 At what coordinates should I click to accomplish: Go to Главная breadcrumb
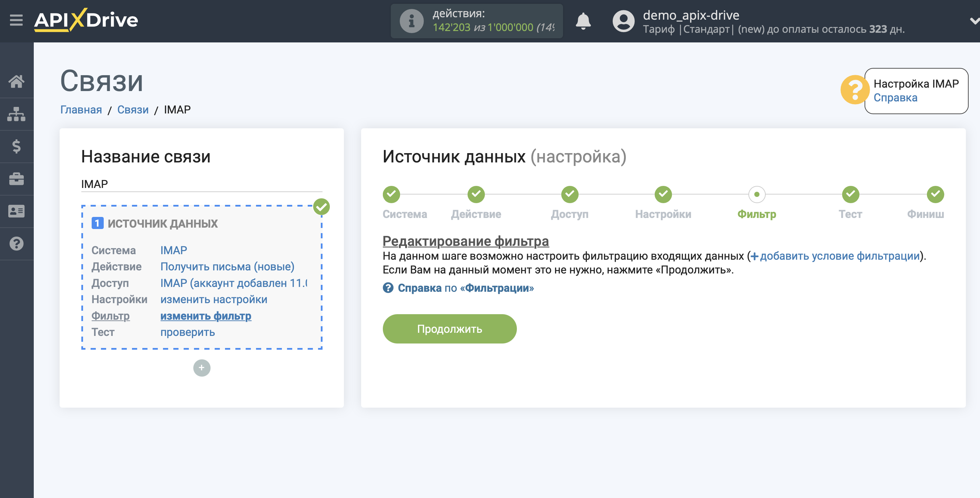(81, 110)
